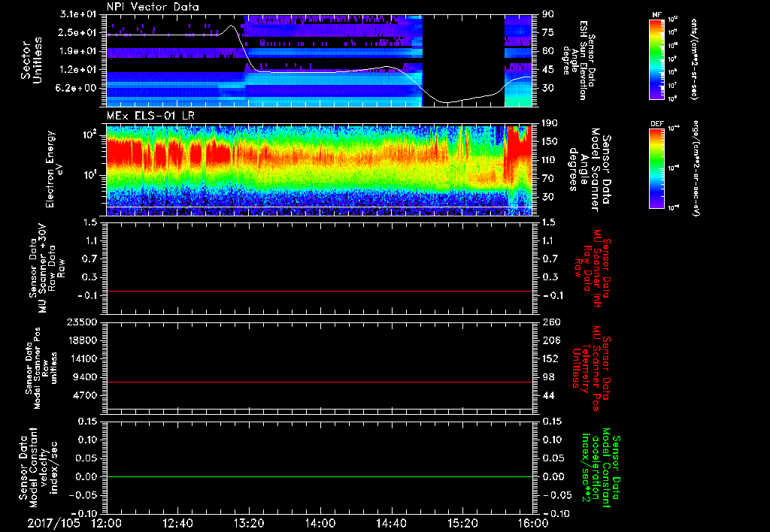Screen dimensions: 770x532
Task: Select the 15:20 time axis tick label
Action: [x=462, y=522]
